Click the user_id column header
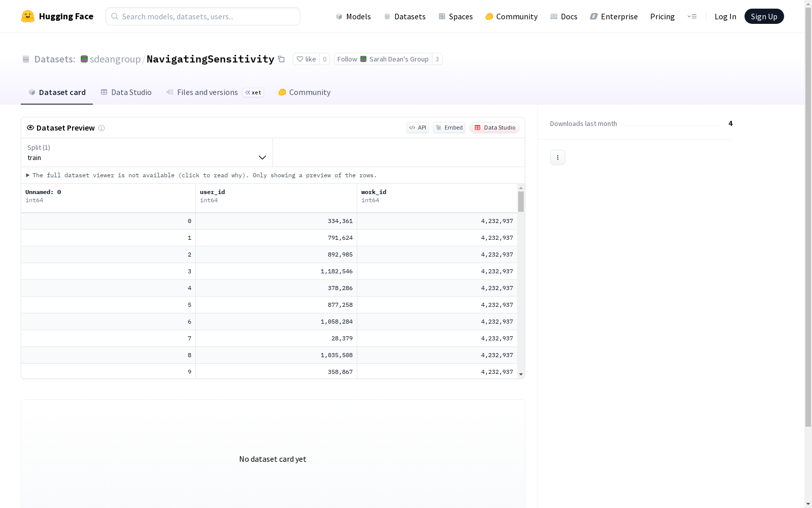 [x=276, y=198]
